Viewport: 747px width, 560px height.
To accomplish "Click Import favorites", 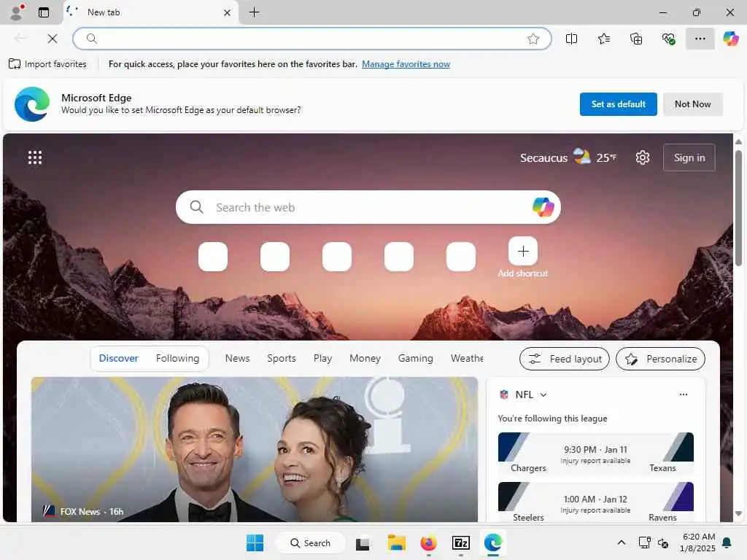I will (47, 64).
